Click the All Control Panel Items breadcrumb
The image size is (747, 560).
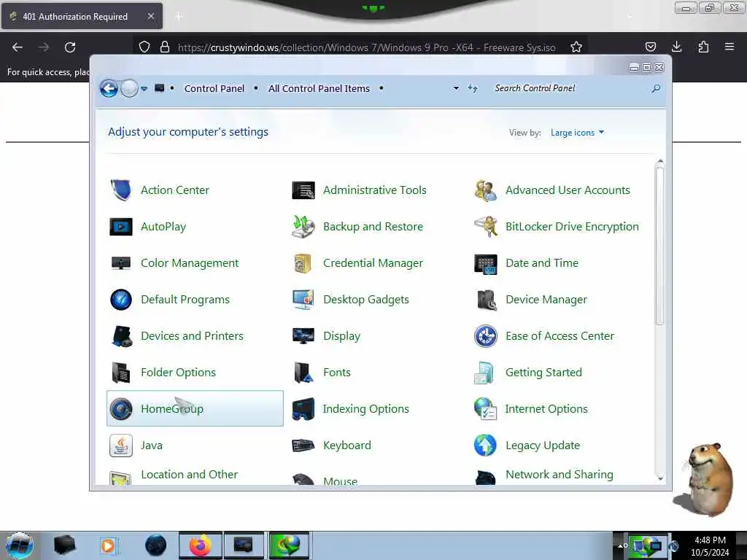coord(319,88)
